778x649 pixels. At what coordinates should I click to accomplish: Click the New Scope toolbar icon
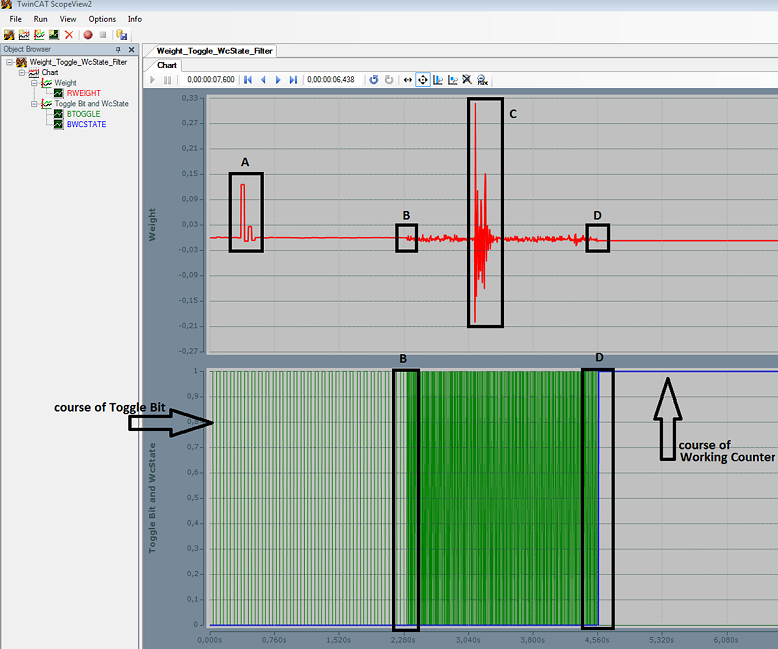coord(9,35)
